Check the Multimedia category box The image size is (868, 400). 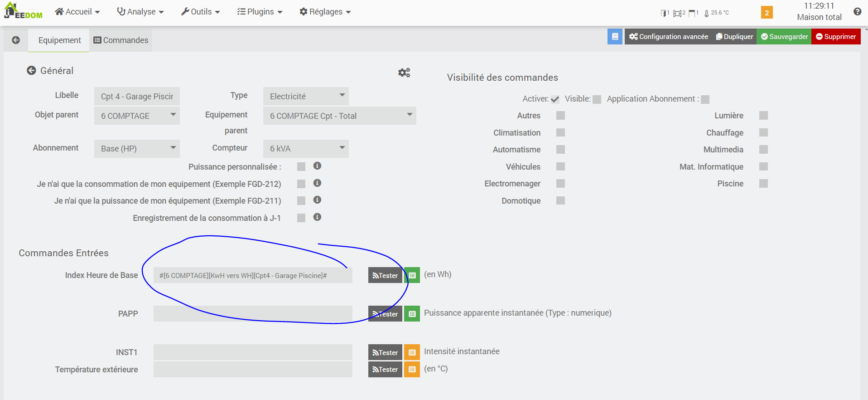point(763,149)
